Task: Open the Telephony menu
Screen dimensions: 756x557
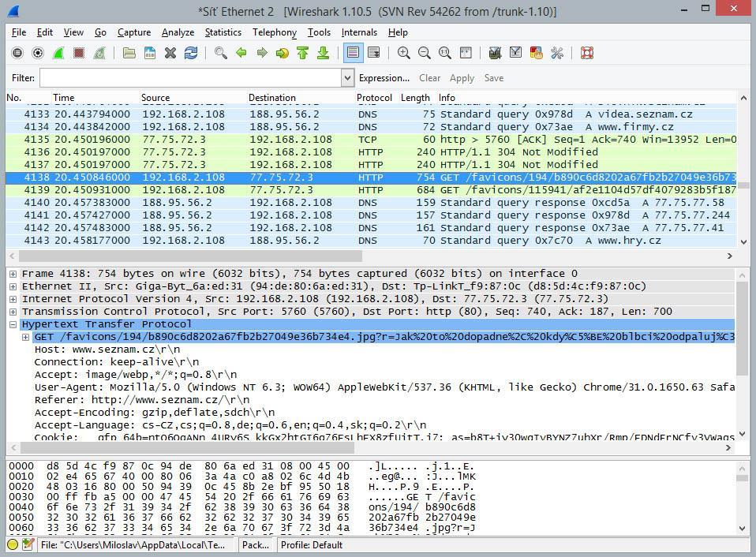Action: (x=275, y=32)
